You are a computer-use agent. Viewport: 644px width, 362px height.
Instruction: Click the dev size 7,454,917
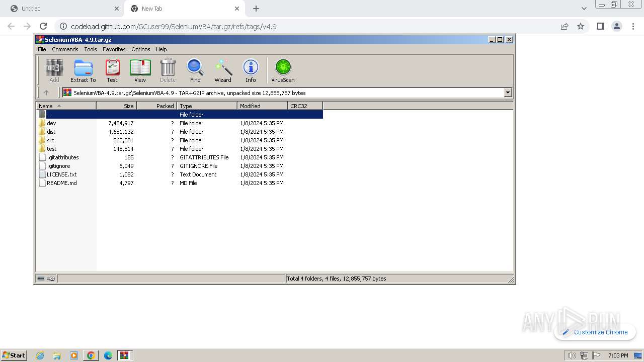coord(121,123)
